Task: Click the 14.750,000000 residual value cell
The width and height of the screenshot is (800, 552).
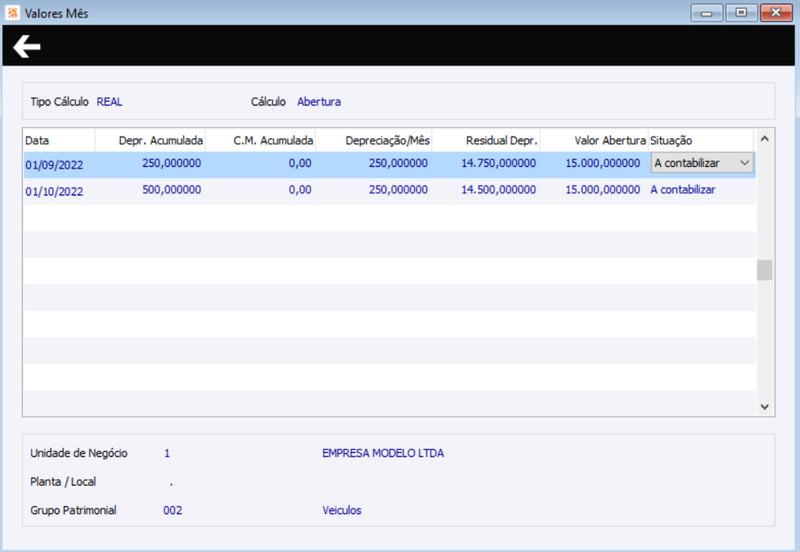Action: click(x=498, y=163)
